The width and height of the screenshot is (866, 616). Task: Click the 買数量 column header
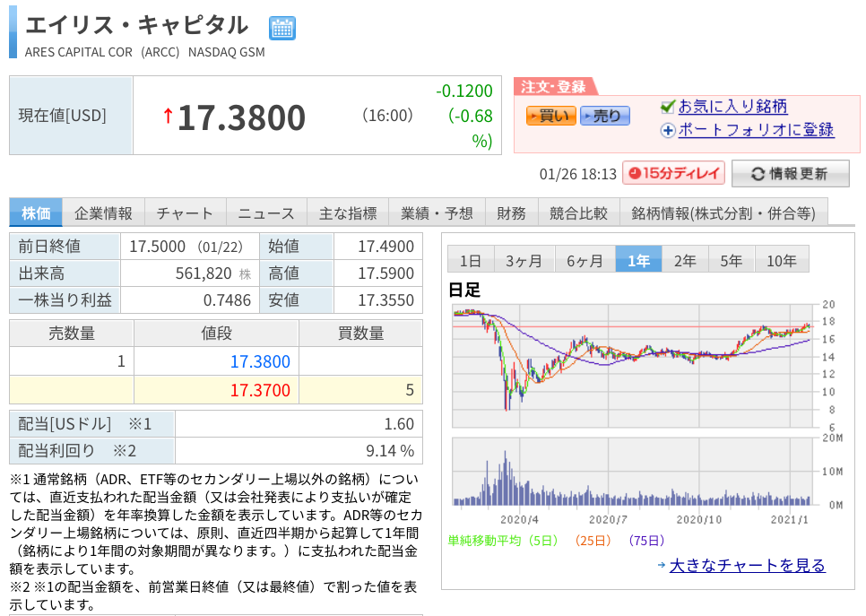[360, 334]
